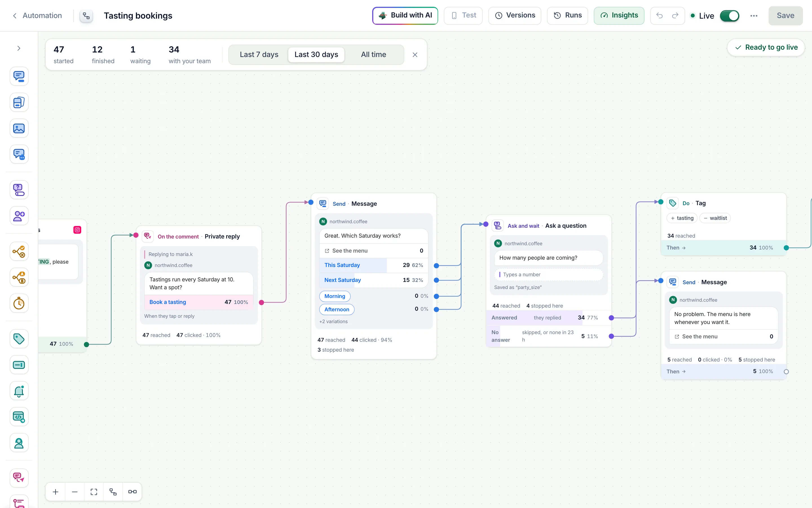The width and height of the screenshot is (812, 508).
Task: Select the notification bell sidebar icon
Action: click(19, 391)
